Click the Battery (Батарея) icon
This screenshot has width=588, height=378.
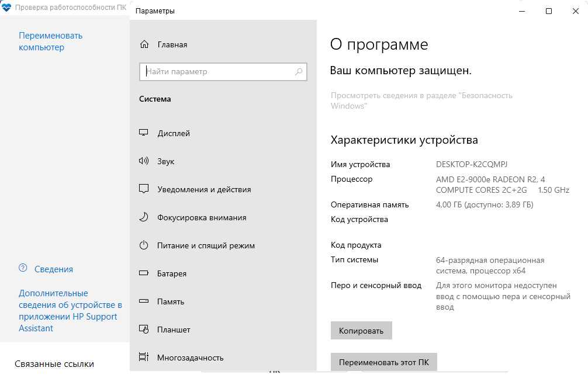tap(144, 273)
